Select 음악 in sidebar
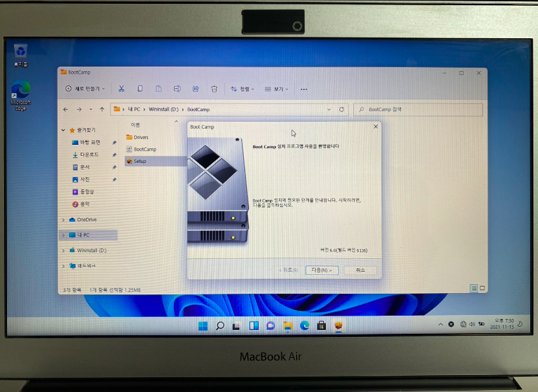 [x=85, y=204]
